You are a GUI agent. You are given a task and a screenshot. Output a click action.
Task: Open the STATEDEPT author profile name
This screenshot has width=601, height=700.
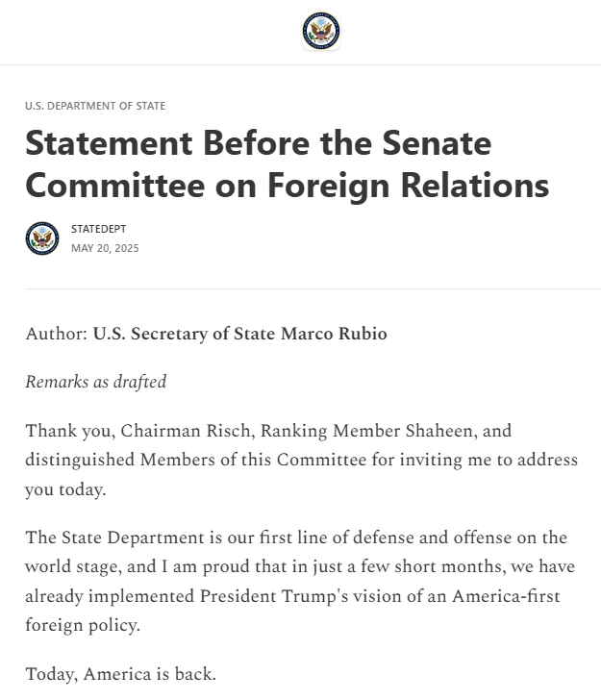pyautogui.click(x=98, y=229)
